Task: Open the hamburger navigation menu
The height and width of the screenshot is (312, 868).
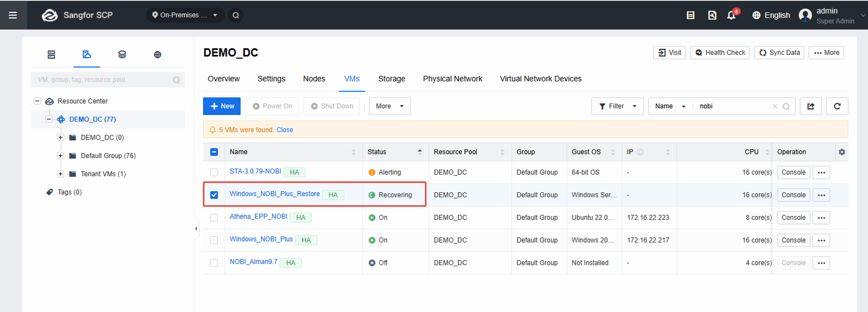Action: [13, 15]
